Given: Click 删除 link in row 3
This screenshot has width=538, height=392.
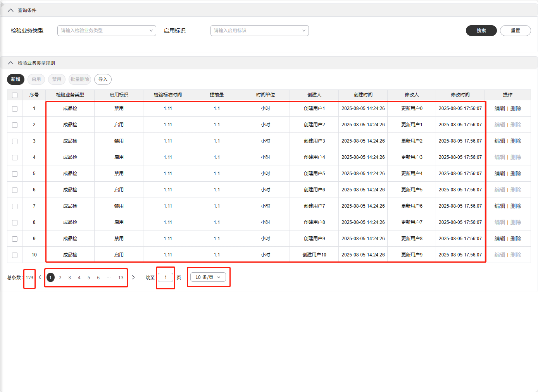Looking at the screenshot, I should point(516,141).
